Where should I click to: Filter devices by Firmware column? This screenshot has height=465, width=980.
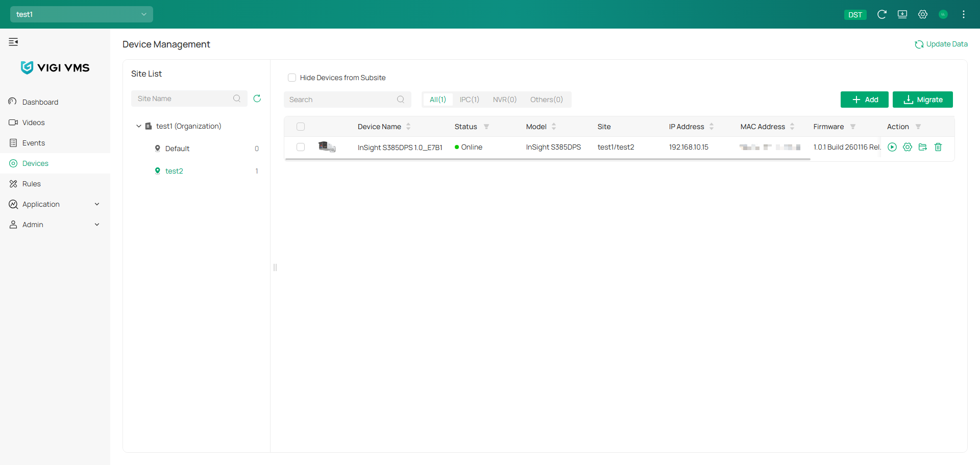(853, 127)
